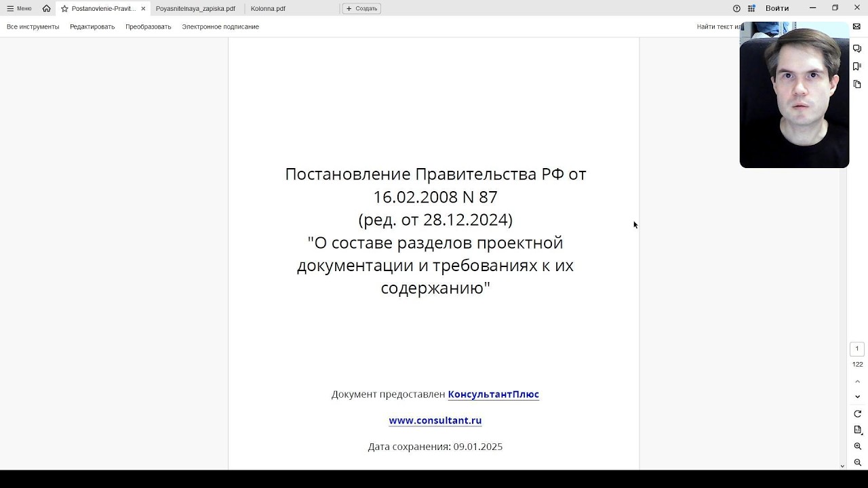Click the Создать new-tab button
868x488 pixels.
pyautogui.click(x=361, y=9)
